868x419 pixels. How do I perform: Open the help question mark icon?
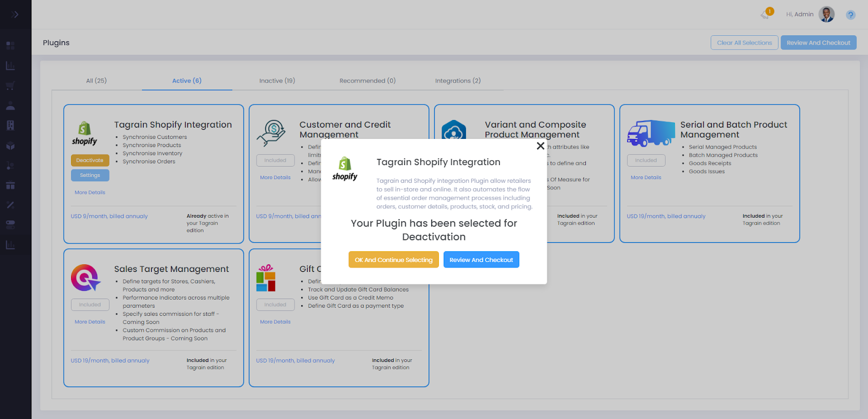tap(851, 15)
